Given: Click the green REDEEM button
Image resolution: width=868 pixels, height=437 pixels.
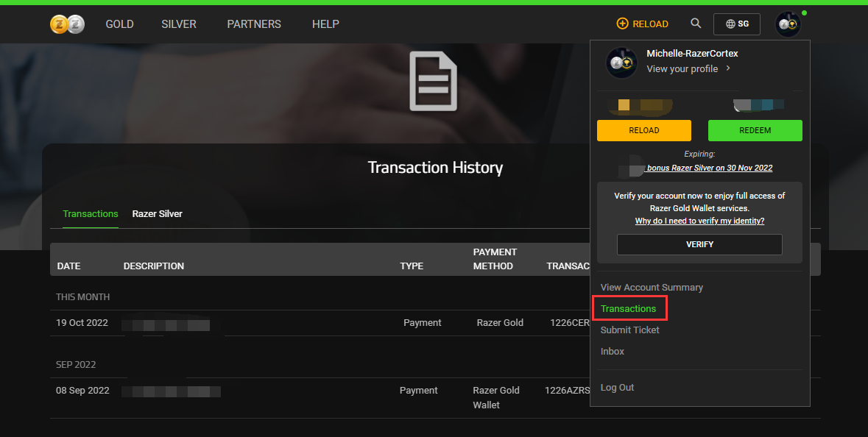Looking at the screenshot, I should point(755,130).
